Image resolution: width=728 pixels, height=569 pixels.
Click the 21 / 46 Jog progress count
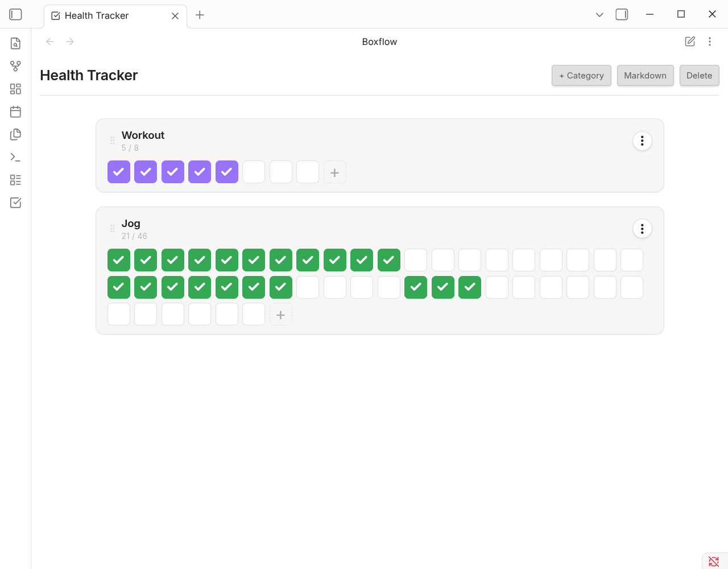click(x=134, y=236)
